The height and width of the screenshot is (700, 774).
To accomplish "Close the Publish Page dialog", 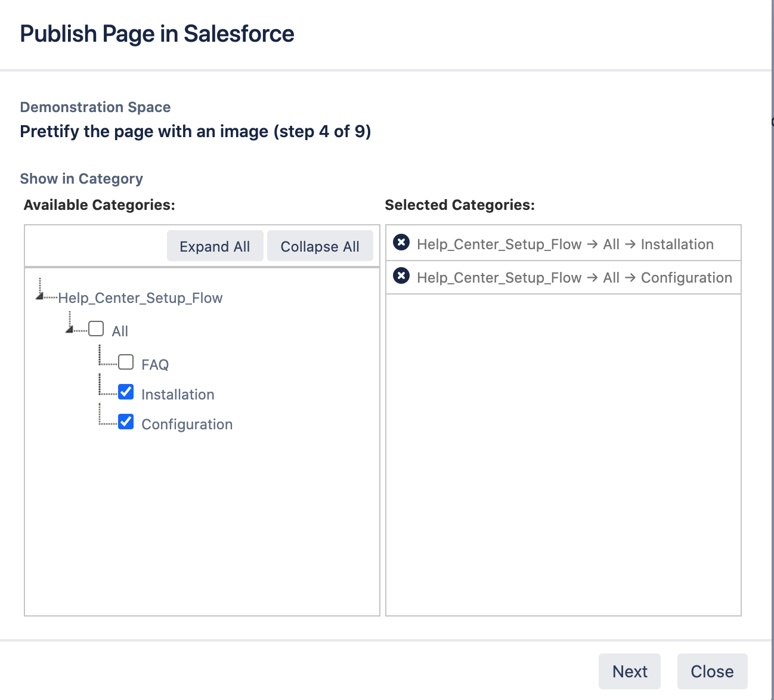I will tap(711, 671).
